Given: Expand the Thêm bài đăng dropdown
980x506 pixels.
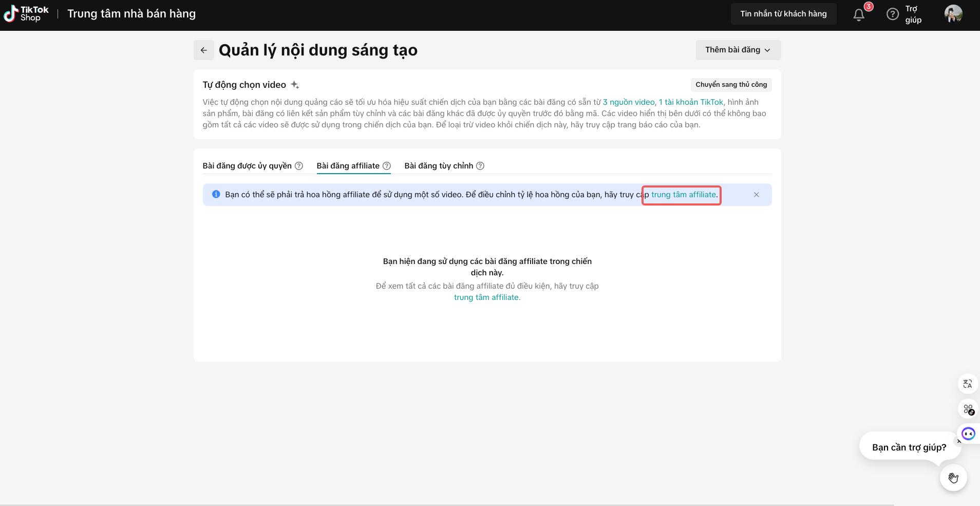Looking at the screenshot, I should point(738,50).
